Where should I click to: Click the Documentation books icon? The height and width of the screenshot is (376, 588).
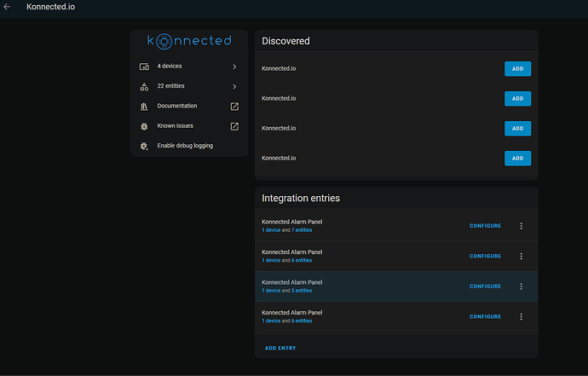point(144,107)
